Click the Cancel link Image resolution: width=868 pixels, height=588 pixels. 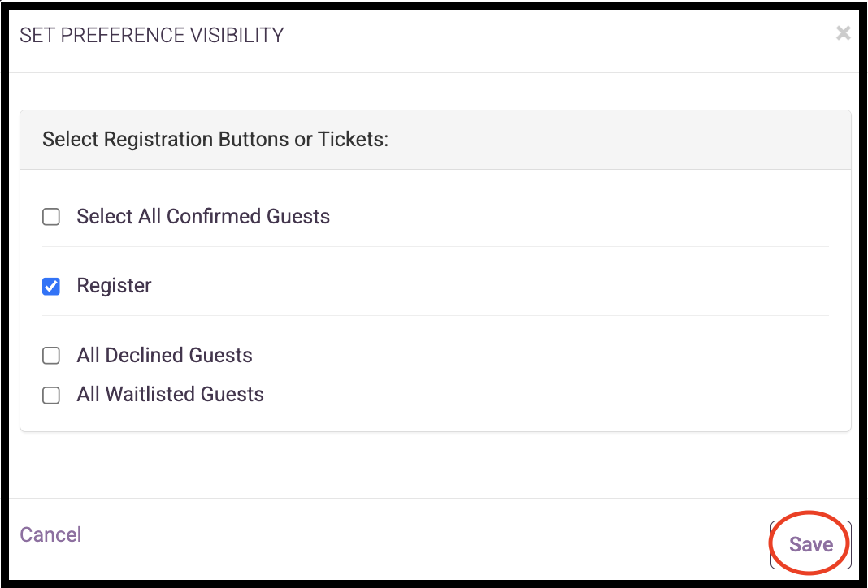pos(50,534)
